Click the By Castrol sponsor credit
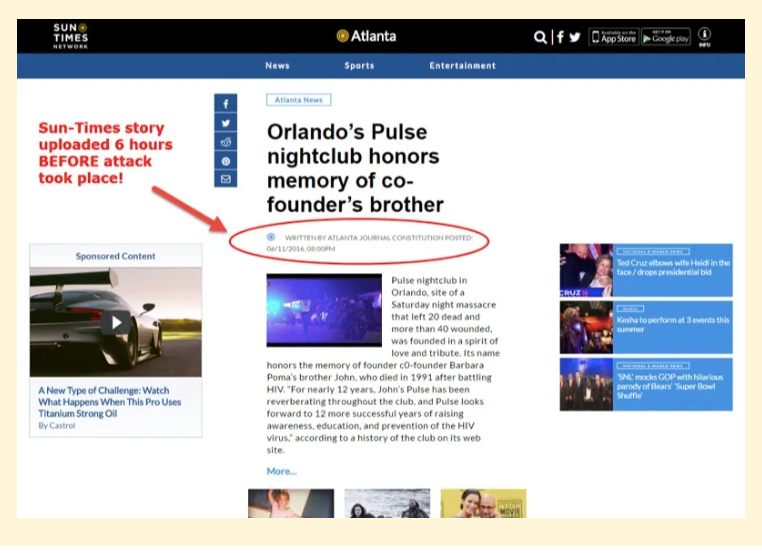The height and width of the screenshot is (553, 762). click(57, 426)
